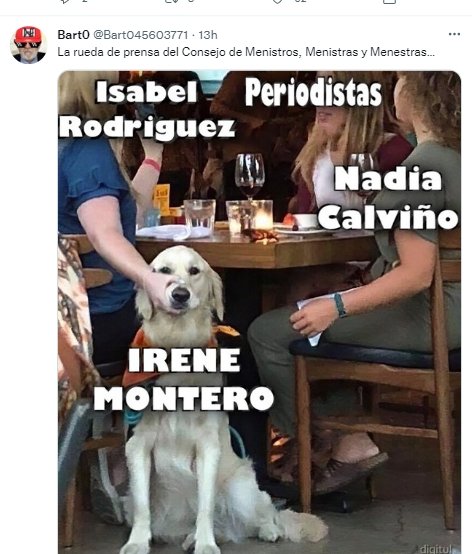Click the Nadia Calviño caption in the meme
The height and width of the screenshot is (554, 472).
pyautogui.click(x=388, y=198)
